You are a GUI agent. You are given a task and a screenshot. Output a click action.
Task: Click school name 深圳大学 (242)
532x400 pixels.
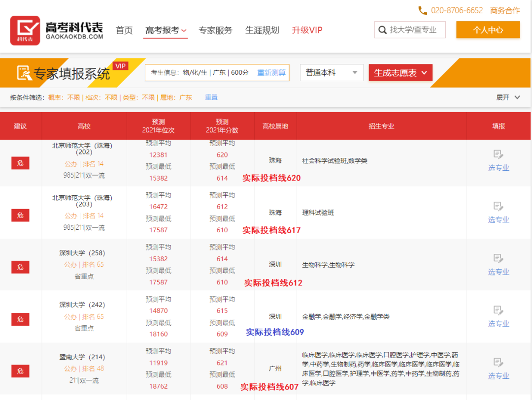tap(82, 305)
